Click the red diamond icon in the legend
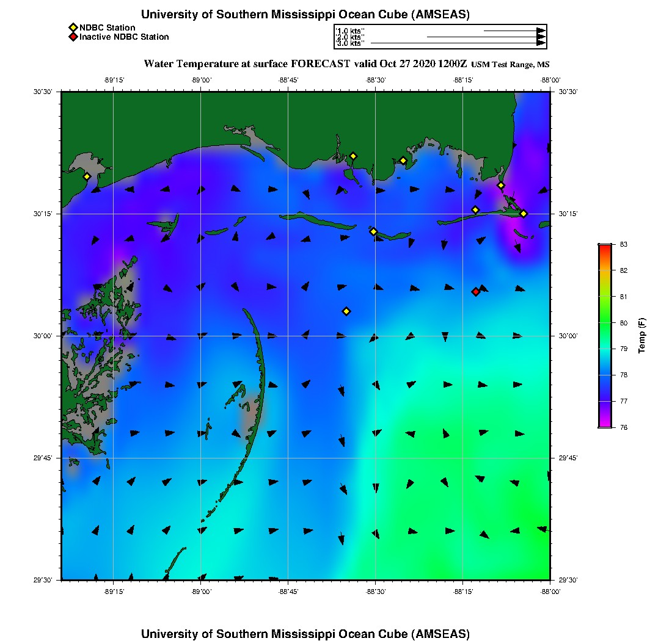The height and width of the screenshot is (641, 672). tap(73, 37)
